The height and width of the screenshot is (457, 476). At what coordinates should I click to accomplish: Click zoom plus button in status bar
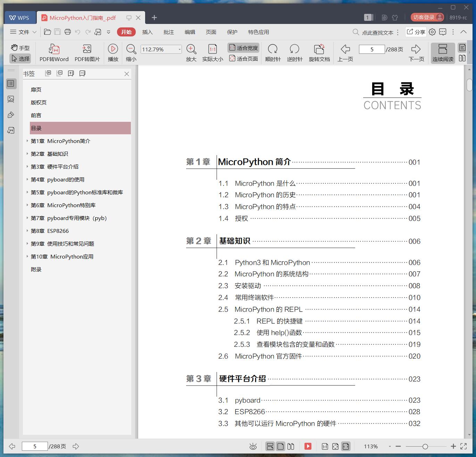coord(453,446)
